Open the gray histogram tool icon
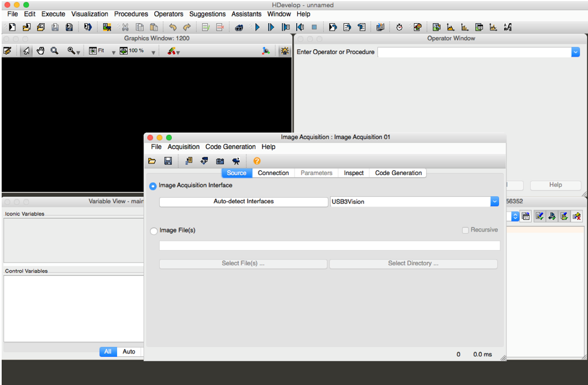 coord(450,27)
